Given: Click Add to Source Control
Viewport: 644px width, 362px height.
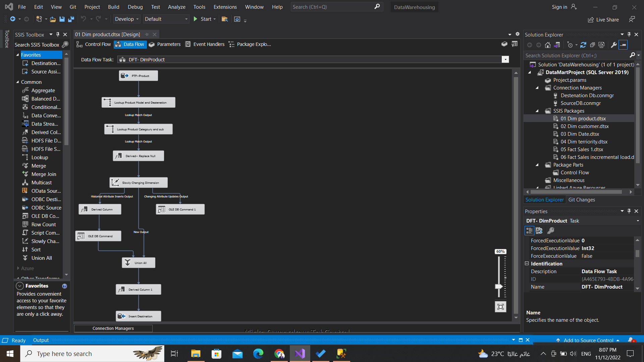Looking at the screenshot, I should [x=588, y=340].
